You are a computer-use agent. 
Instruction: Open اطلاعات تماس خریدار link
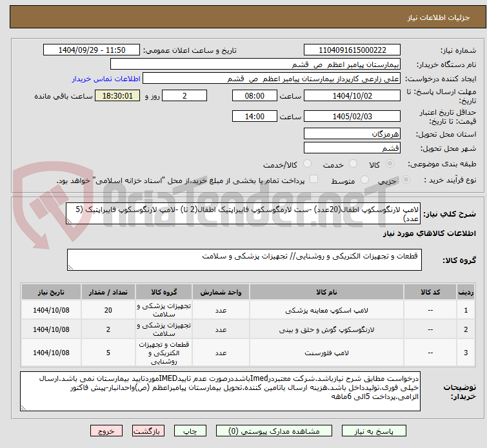pyautogui.click(x=106, y=79)
